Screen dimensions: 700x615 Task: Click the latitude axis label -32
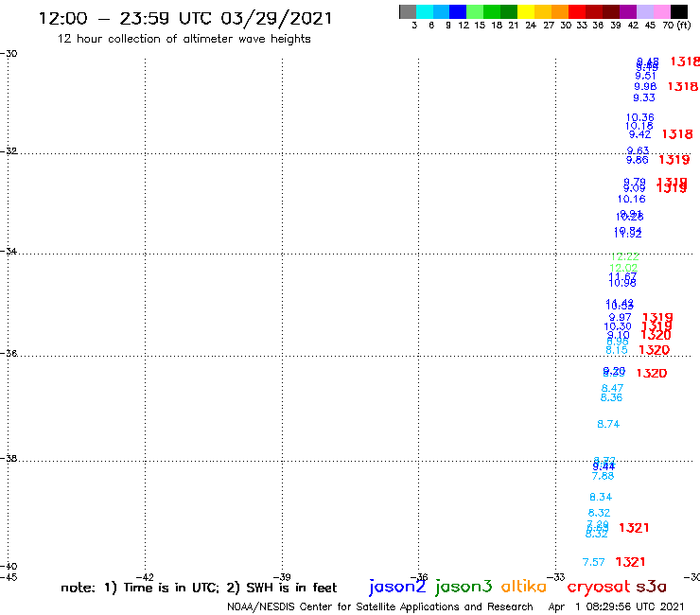pyautogui.click(x=9, y=150)
